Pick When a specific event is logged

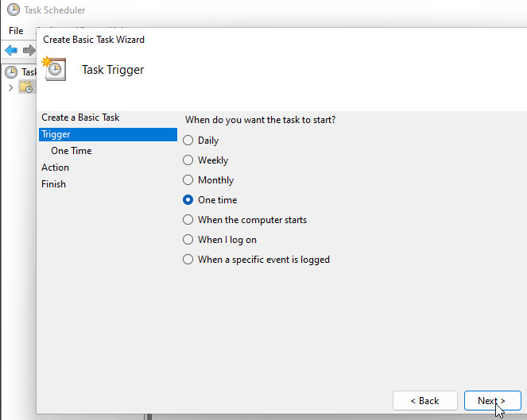point(188,260)
